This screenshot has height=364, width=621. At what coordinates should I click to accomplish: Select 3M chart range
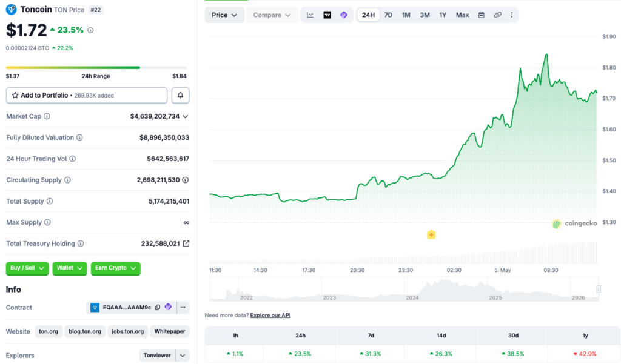click(425, 15)
